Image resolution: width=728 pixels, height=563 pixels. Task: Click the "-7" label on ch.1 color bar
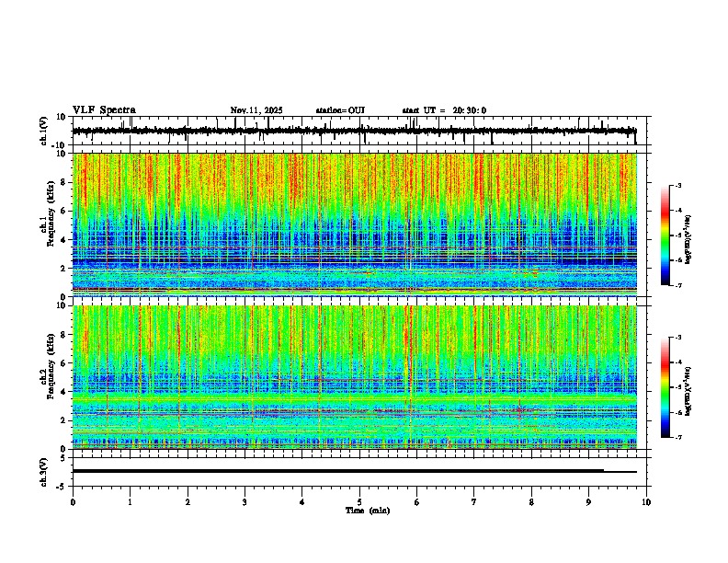[x=677, y=285]
